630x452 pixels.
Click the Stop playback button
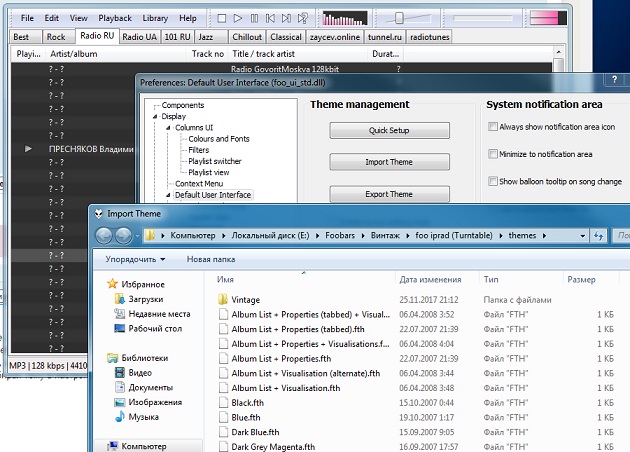click(221, 18)
